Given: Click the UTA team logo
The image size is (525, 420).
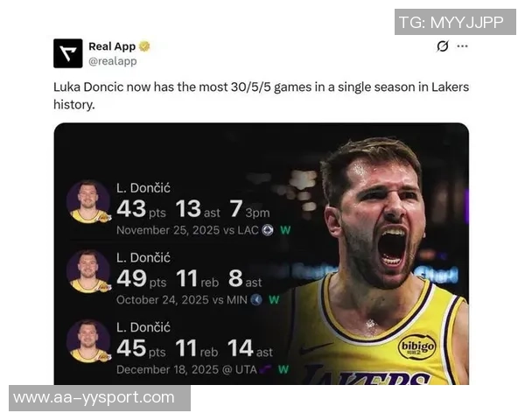Looking at the screenshot, I should [x=265, y=368].
